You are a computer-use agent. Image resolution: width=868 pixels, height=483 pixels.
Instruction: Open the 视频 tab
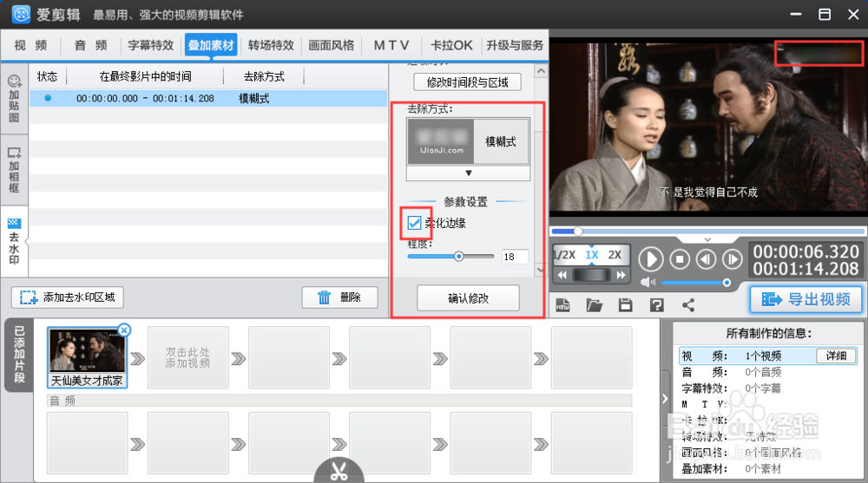(30, 45)
